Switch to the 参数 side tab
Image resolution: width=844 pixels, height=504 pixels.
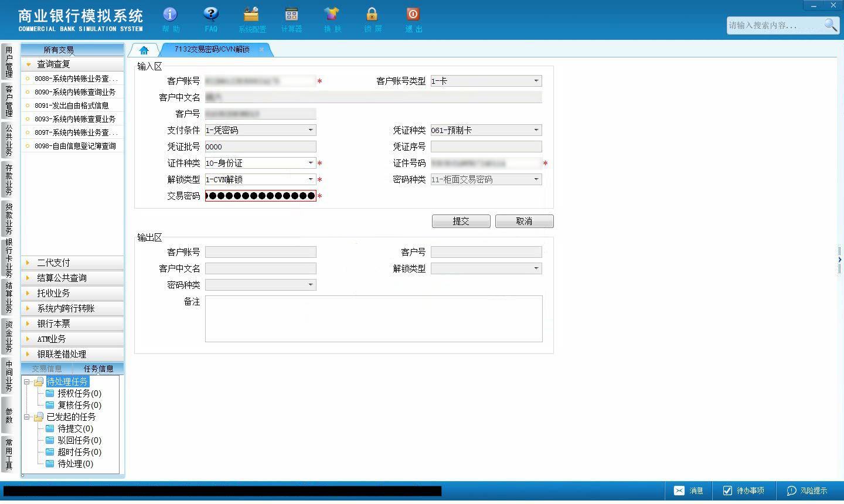tap(8, 415)
